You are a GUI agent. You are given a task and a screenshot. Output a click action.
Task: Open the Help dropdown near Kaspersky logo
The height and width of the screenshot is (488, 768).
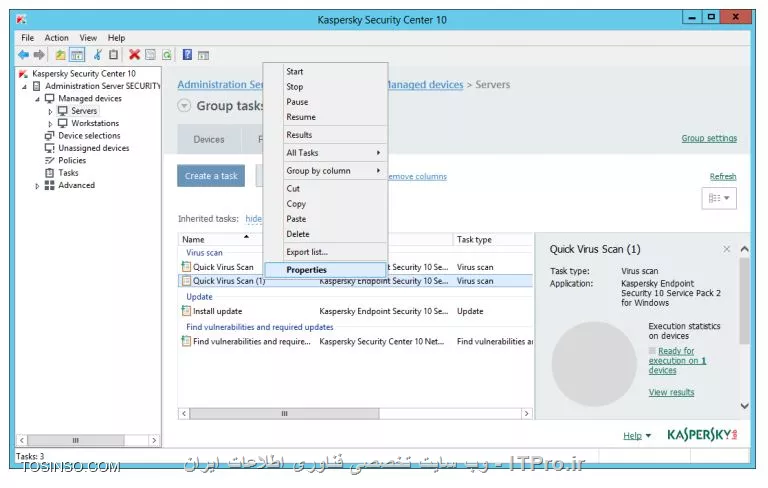[637, 436]
